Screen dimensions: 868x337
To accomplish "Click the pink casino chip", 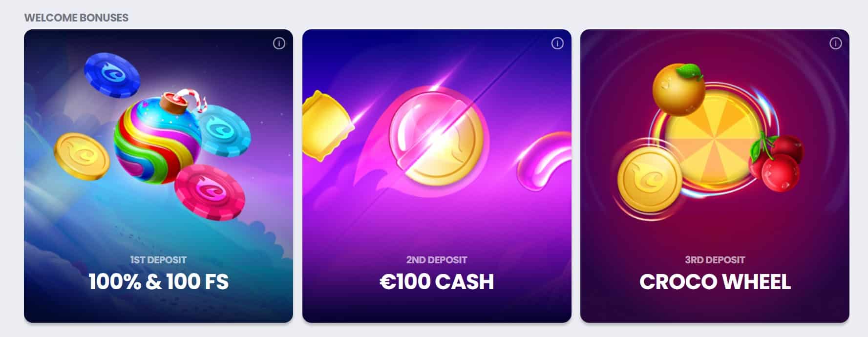I will click(210, 192).
